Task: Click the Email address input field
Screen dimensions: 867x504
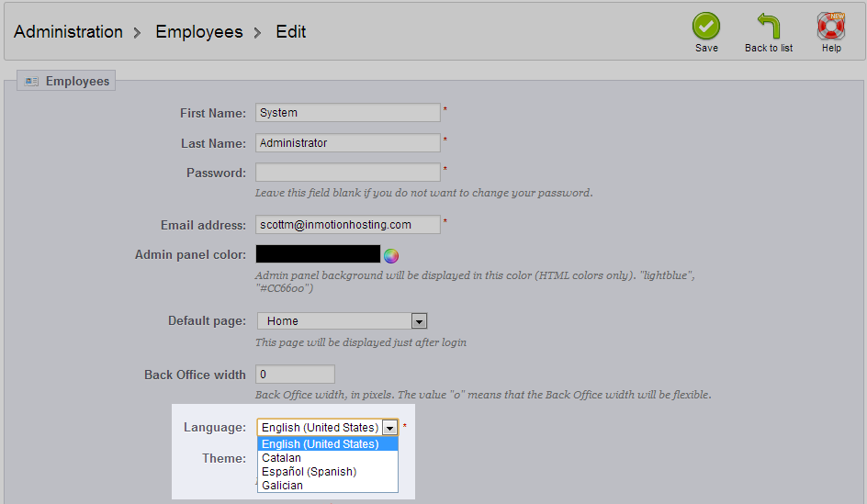Action: point(348,225)
